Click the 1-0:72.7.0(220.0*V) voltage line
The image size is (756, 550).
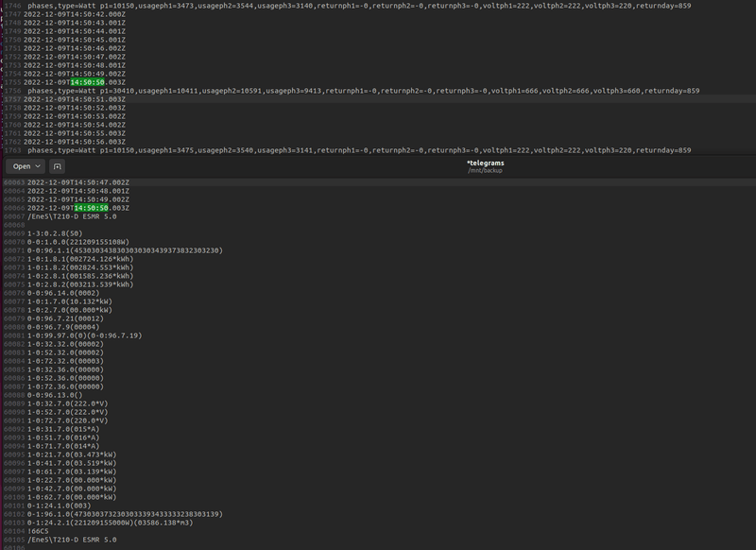pos(68,421)
